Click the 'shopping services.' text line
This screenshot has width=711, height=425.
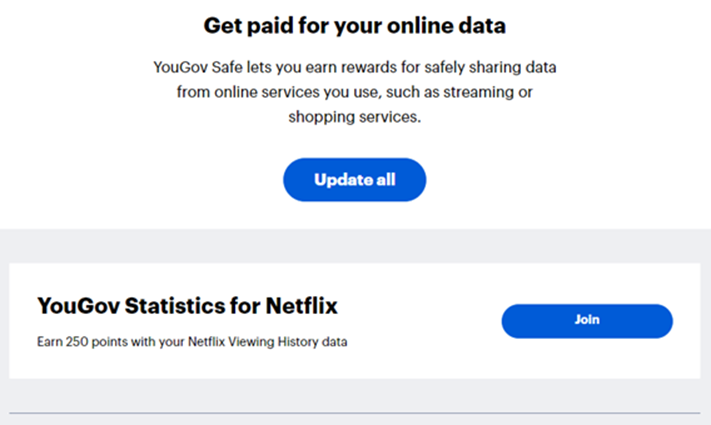355,117
